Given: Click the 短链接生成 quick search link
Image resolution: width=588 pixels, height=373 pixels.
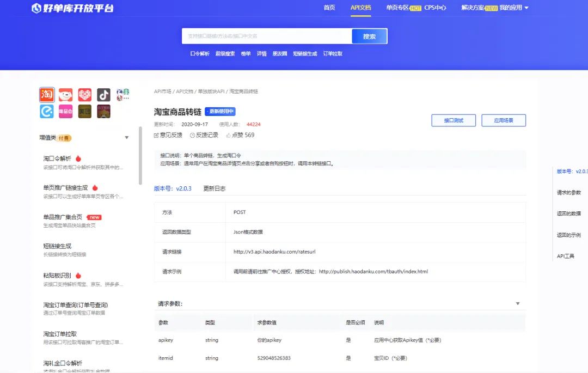Looking at the screenshot, I should tap(305, 53).
